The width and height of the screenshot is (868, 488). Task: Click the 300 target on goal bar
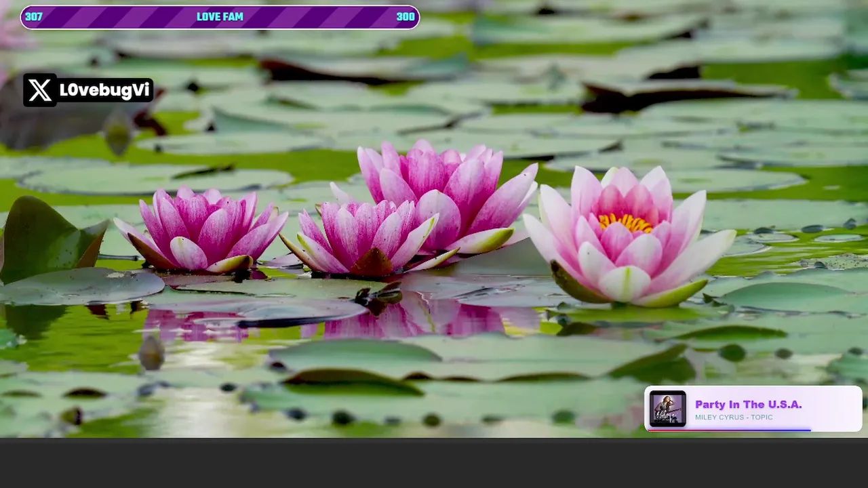tap(406, 17)
